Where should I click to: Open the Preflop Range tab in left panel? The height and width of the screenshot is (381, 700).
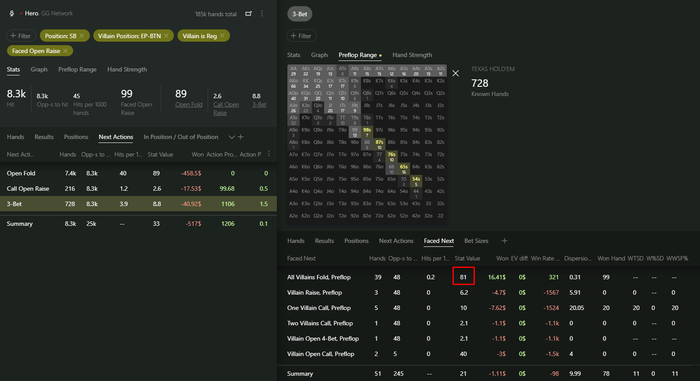(77, 70)
